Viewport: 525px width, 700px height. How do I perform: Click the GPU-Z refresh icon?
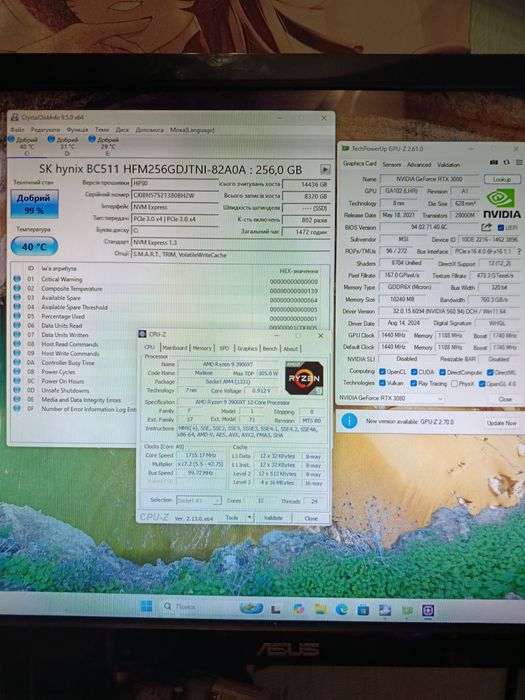(x=506, y=162)
